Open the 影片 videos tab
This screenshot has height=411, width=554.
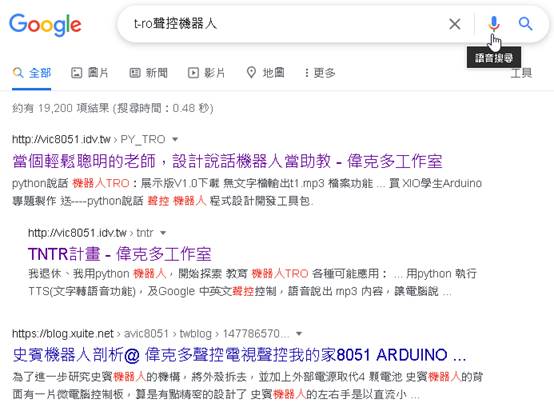[206, 73]
